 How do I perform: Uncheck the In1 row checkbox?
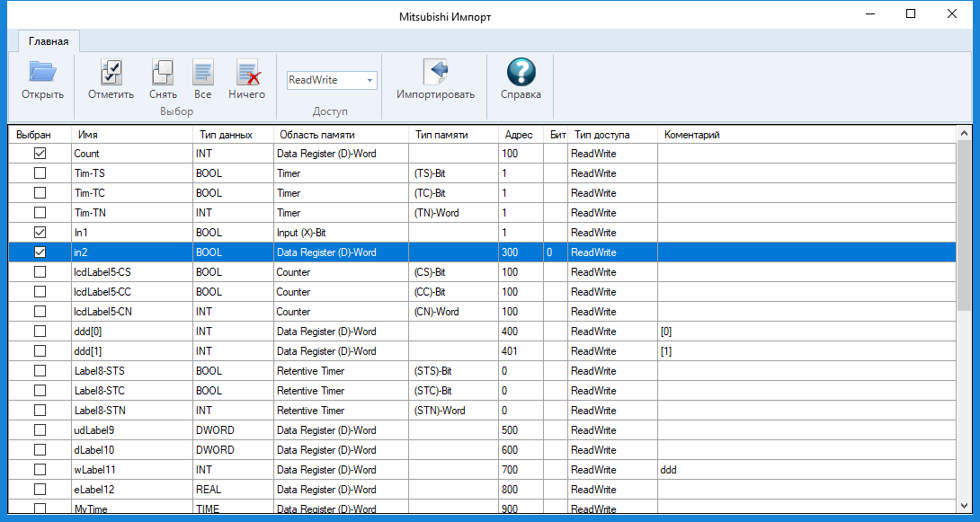40,233
